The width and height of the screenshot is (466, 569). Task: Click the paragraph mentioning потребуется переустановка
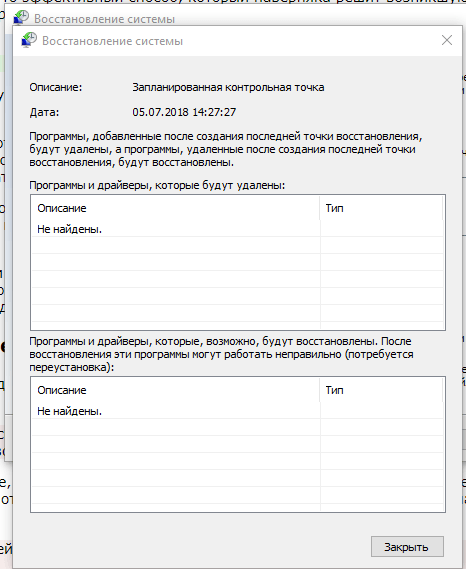tap(221, 354)
